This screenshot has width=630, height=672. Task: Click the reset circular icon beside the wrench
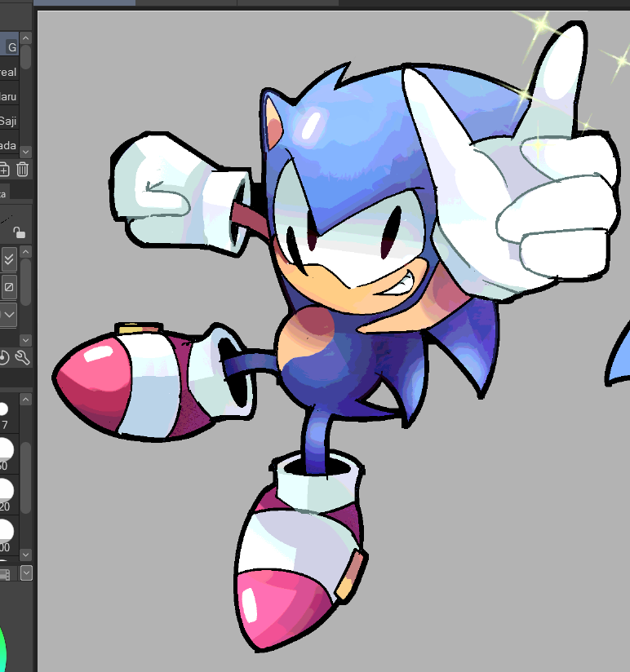click(4, 357)
